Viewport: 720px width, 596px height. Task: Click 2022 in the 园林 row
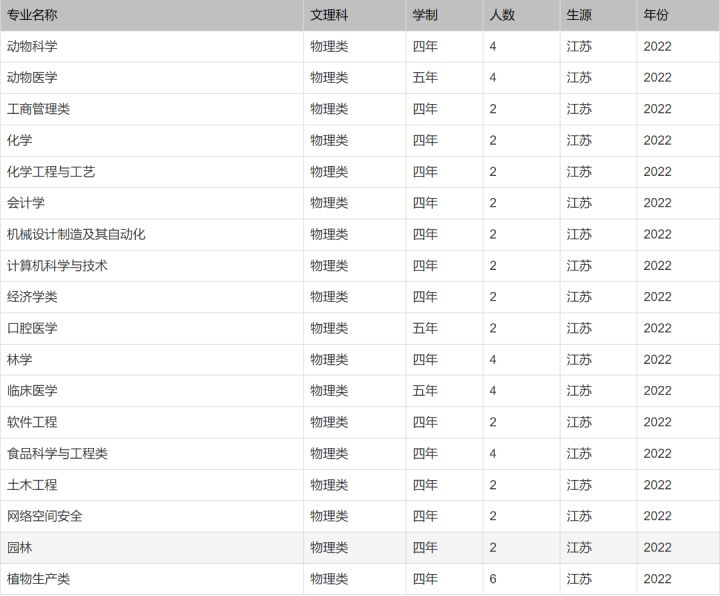657,547
